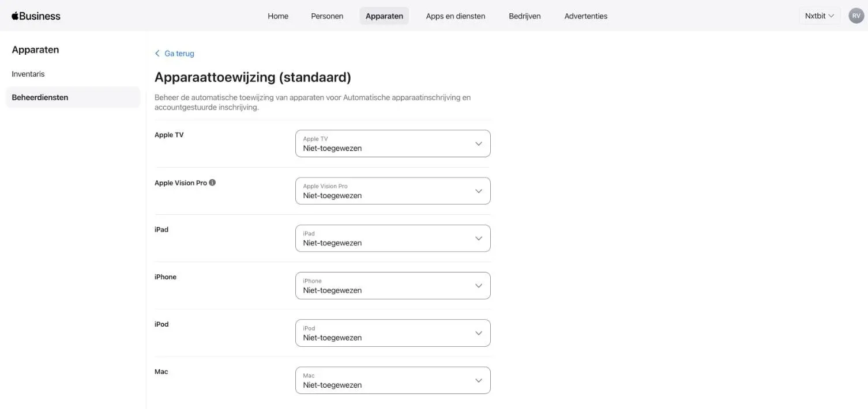Open the iPod assignment dropdown
Viewport: 868px width, 409px height.
click(393, 333)
